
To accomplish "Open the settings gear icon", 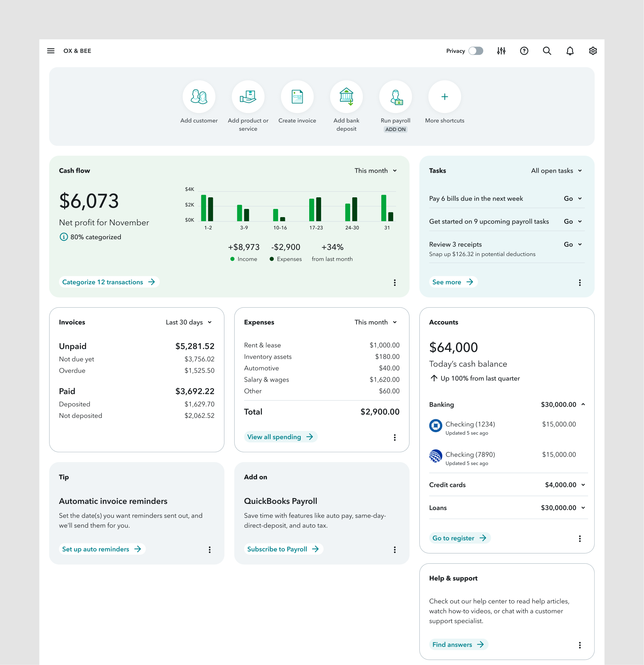I will [x=593, y=51].
